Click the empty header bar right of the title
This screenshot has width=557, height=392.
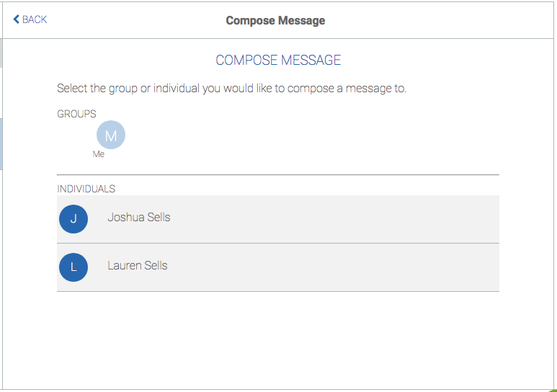click(447, 20)
